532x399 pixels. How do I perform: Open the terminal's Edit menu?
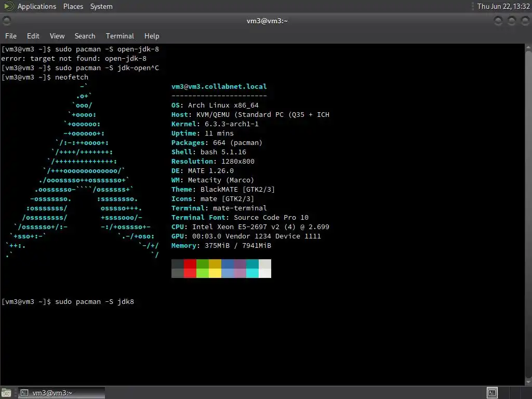click(x=33, y=36)
